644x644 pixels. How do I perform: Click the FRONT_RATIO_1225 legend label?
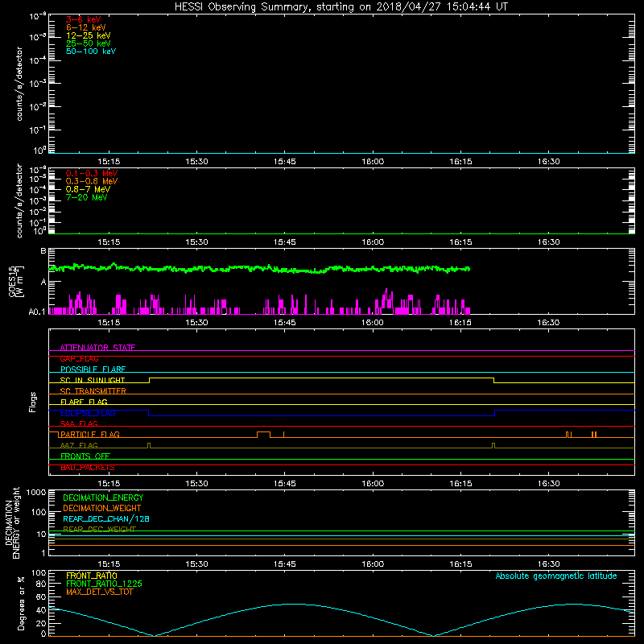tap(104, 584)
